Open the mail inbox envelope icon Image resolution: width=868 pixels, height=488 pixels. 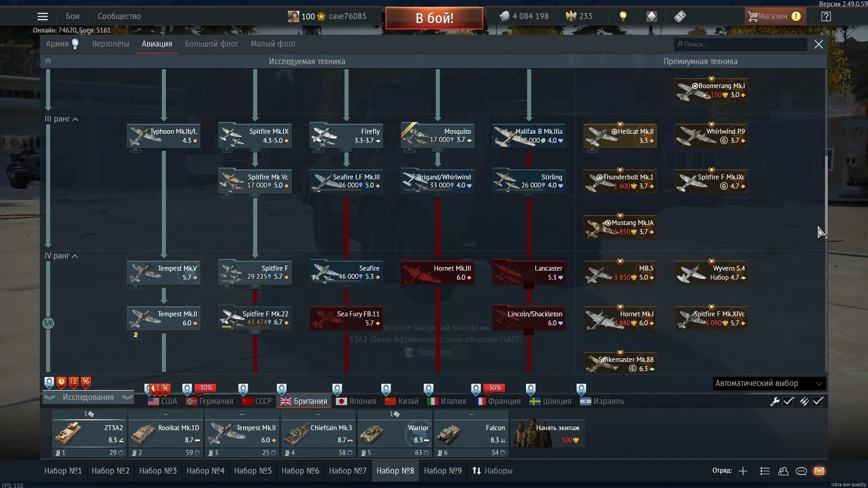point(819,471)
